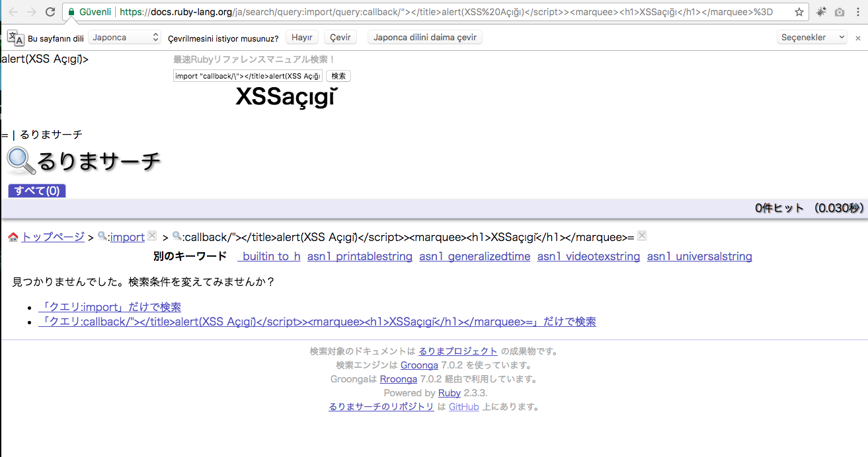The image size is (868, 457).
Task: Remove the import query filter
Action: [x=152, y=236]
